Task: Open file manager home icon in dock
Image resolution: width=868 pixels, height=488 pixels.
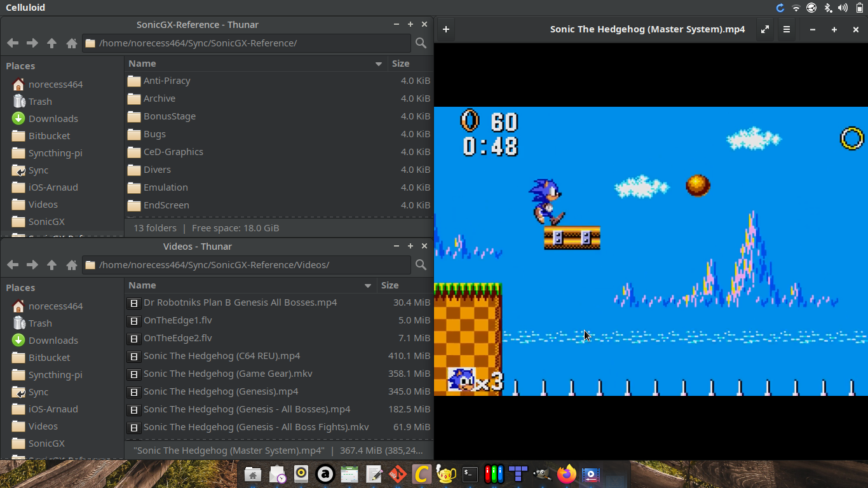Action: pos(253,474)
